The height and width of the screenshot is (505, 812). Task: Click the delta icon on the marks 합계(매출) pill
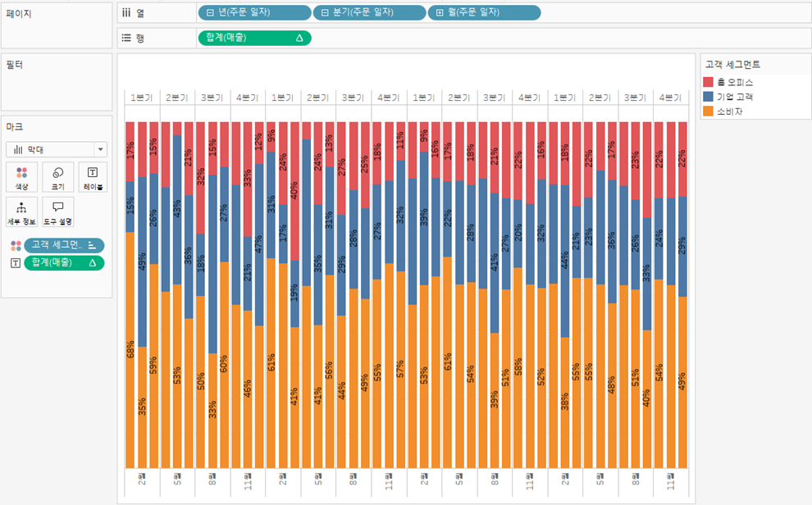[92, 263]
